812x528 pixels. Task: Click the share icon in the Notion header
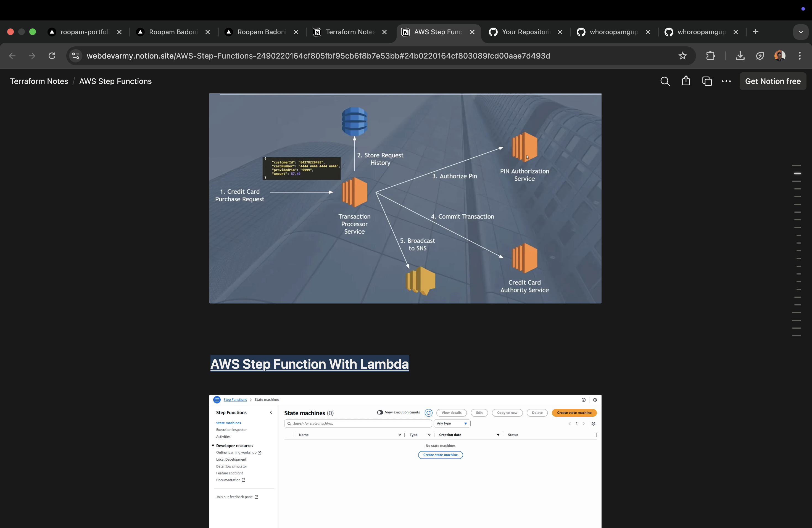(686, 81)
